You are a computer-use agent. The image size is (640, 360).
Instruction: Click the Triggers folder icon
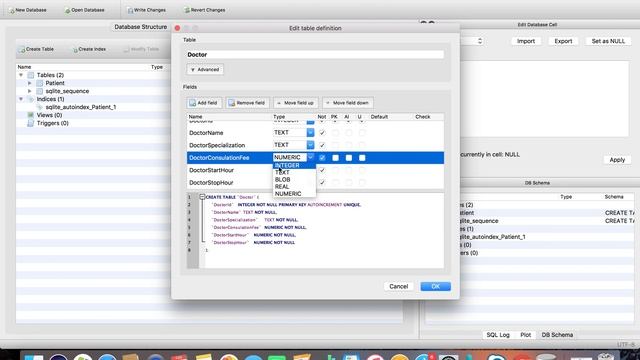coord(31,123)
